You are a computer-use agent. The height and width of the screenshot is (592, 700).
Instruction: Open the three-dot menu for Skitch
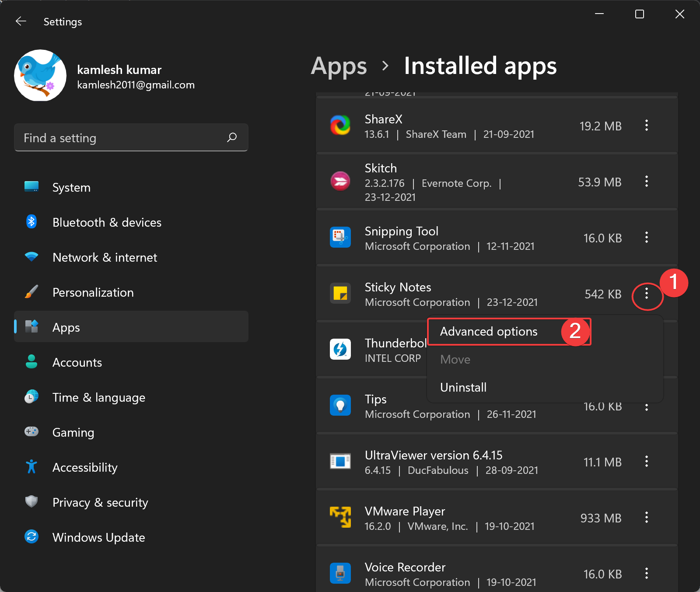pos(646,182)
